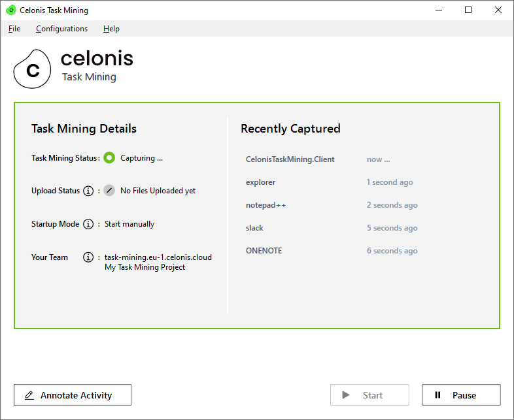514x420 pixels.
Task: Click the '6 seconds ago' timestamp
Action: (x=392, y=251)
